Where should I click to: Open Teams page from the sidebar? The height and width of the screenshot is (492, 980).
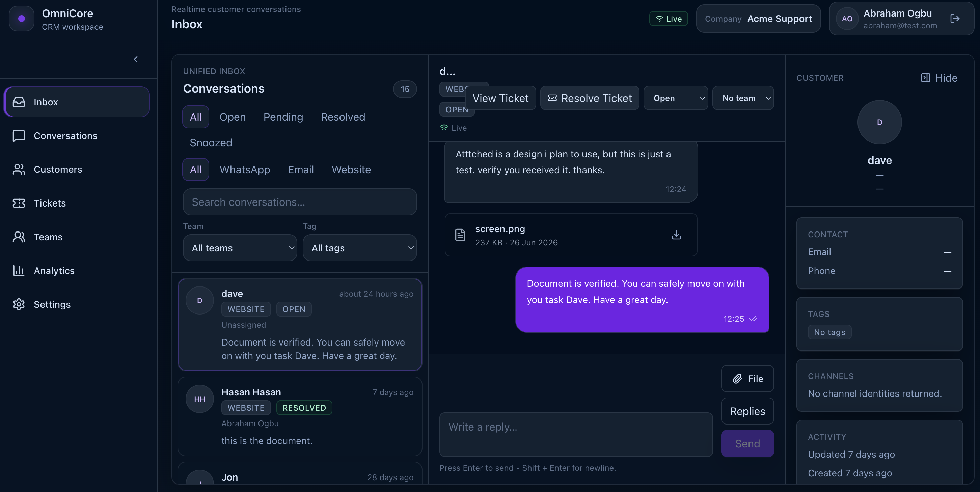[77, 237]
